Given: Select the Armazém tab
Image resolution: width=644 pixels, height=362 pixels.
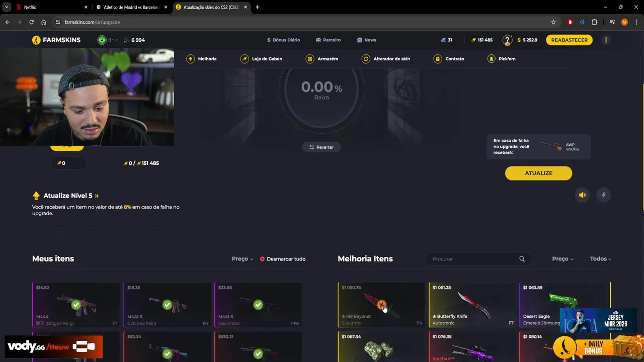Looking at the screenshot, I should tap(322, 59).
